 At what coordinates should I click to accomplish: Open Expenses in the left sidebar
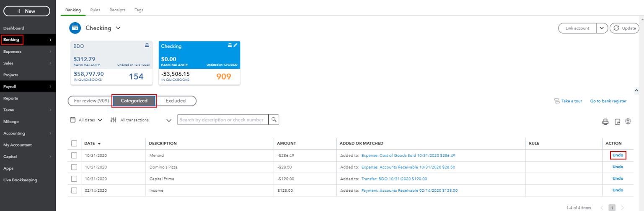13,51
